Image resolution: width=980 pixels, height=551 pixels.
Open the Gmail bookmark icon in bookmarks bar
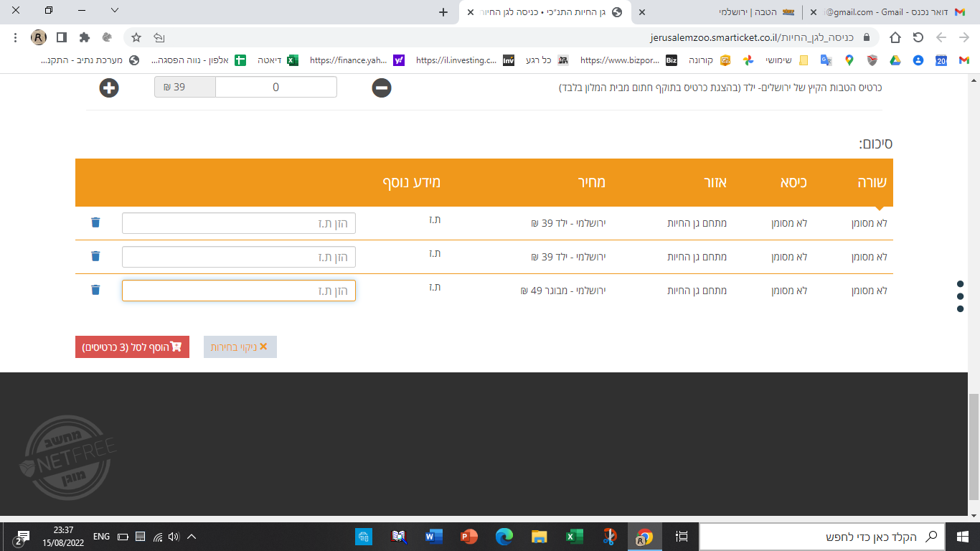pos(963,60)
